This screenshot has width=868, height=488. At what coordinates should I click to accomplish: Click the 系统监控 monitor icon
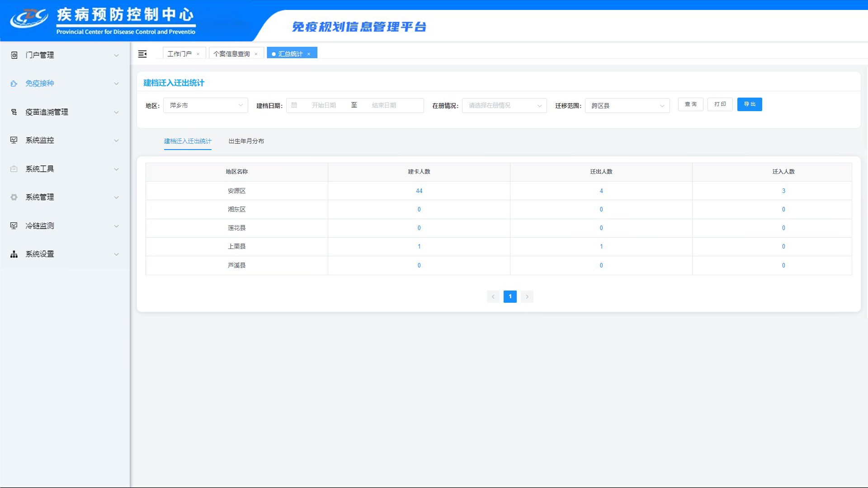pyautogui.click(x=14, y=140)
